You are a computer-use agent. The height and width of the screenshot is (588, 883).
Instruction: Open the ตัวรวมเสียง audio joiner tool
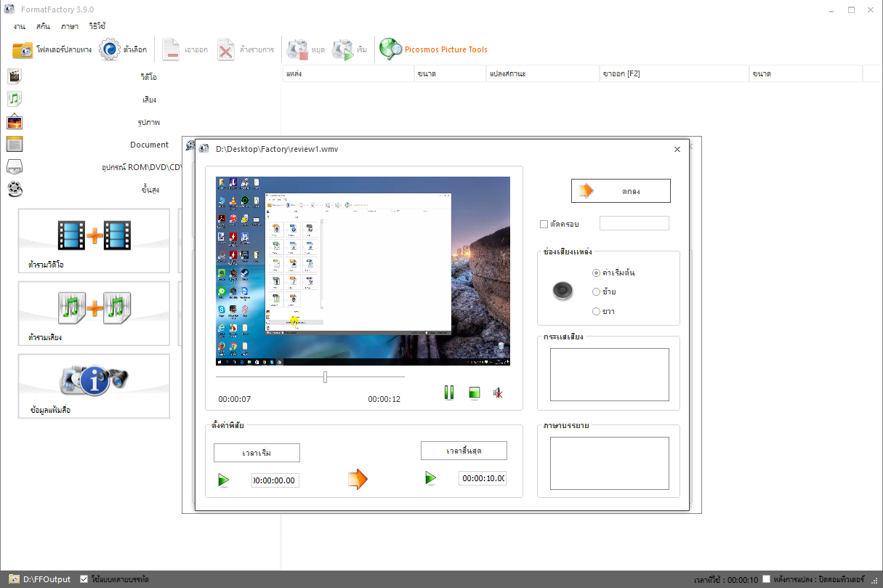[x=94, y=313]
